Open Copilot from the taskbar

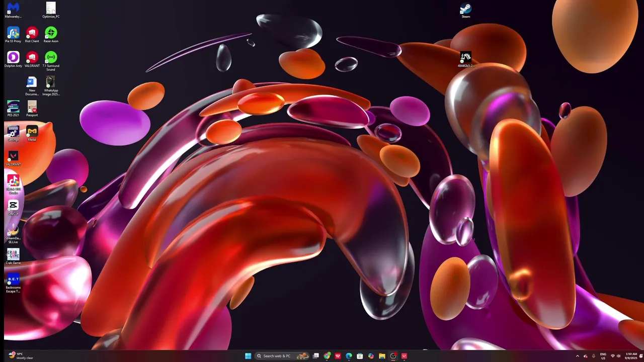pos(371,356)
